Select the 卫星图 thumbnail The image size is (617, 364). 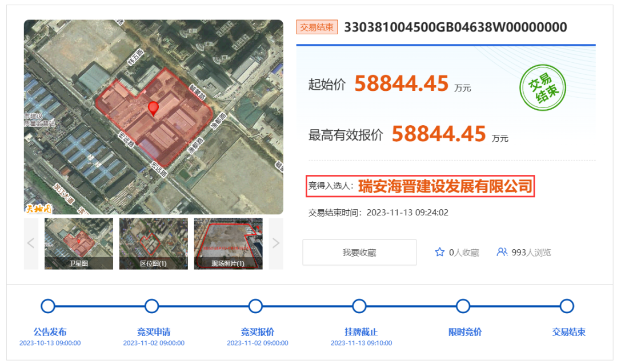[x=79, y=243]
